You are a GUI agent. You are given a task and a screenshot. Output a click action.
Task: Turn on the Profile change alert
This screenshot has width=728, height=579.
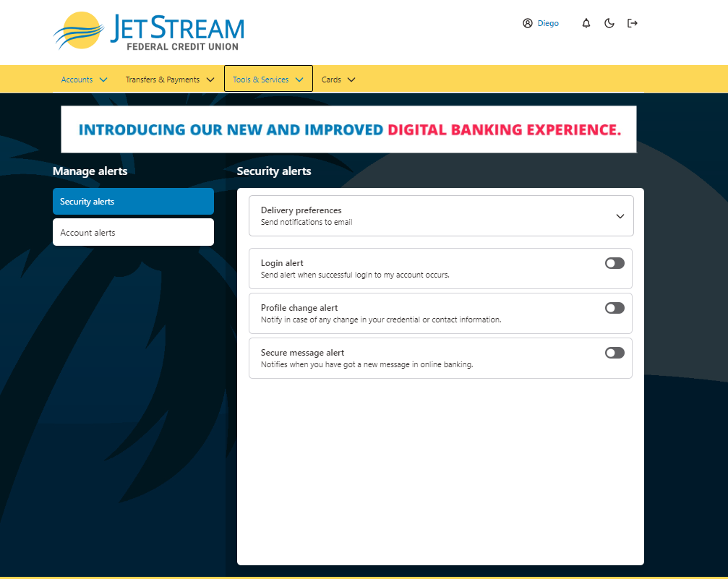pos(614,308)
